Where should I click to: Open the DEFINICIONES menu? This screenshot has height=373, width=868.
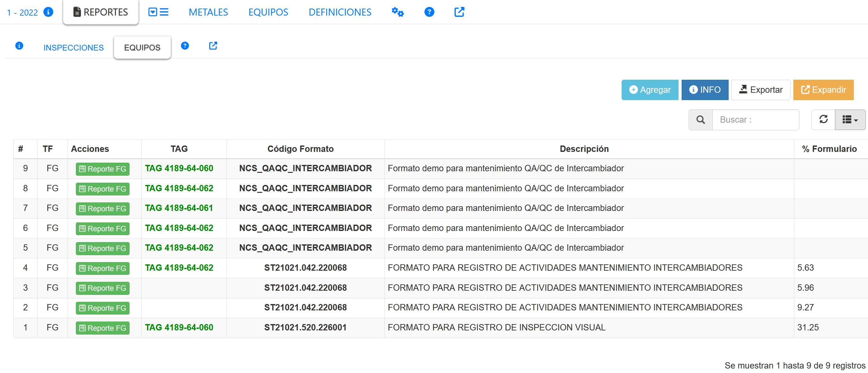tap(340, 12)
